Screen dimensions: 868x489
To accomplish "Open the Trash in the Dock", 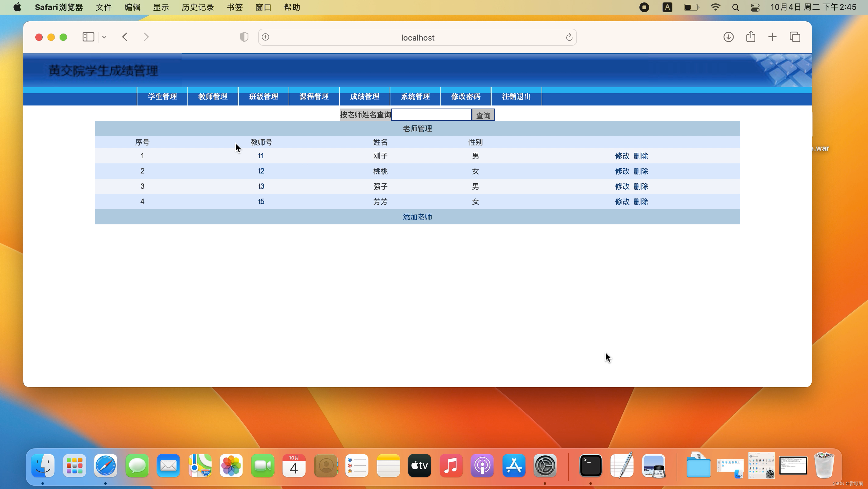I will [824, 466].
